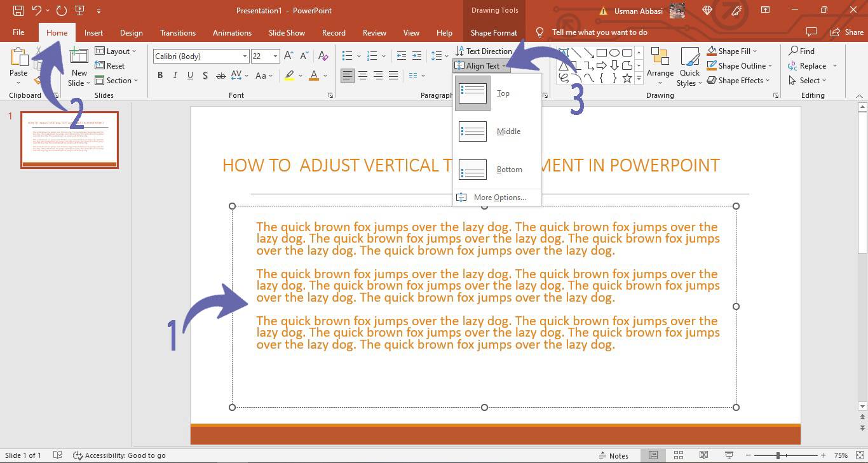Screen dimensions: 868x463
Task: Click the Paste clipboard icon
Action: tap(18, 57)
